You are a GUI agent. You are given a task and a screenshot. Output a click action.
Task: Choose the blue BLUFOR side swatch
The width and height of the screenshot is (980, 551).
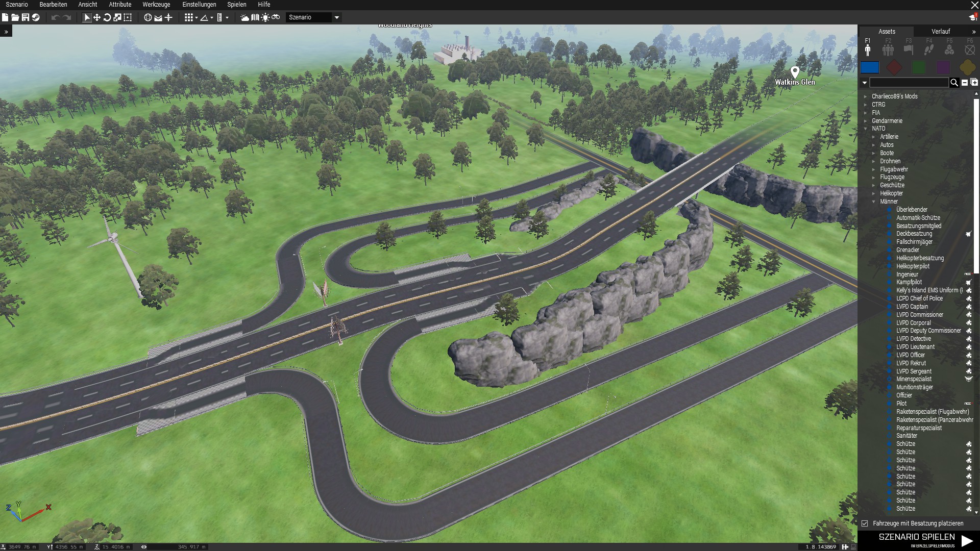870,67
